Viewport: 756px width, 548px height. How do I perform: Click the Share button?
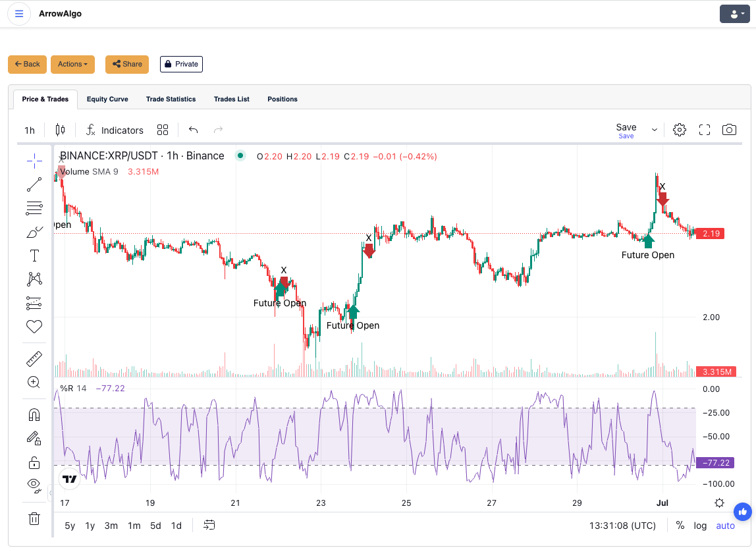point(127,64)
